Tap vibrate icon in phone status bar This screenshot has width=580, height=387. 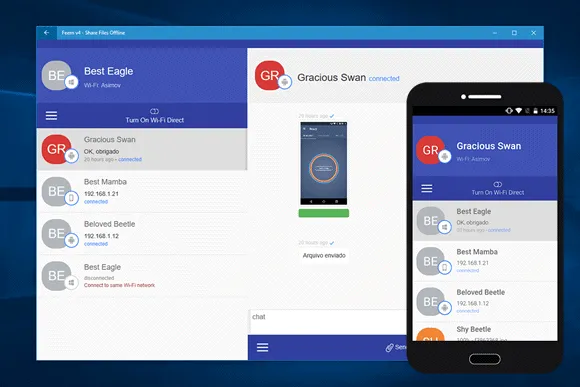[x=509, y=111]
